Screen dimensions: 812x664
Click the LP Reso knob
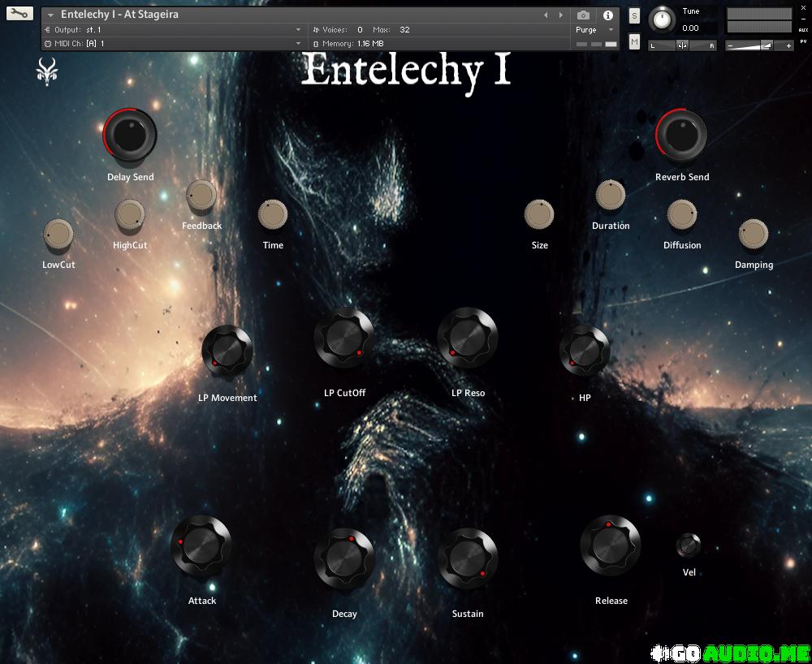(x=467, y=338)
